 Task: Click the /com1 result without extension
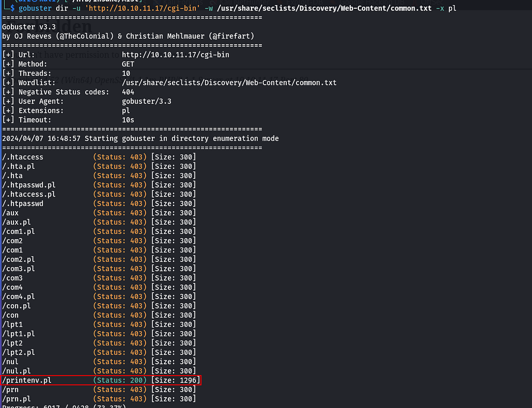coord(99,250)
